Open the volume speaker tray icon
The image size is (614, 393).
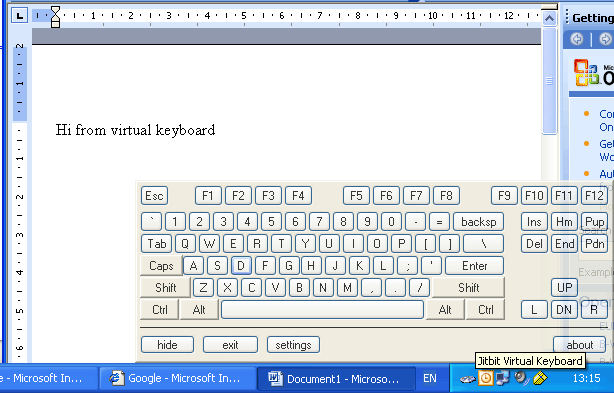click(x=521, y=378)
